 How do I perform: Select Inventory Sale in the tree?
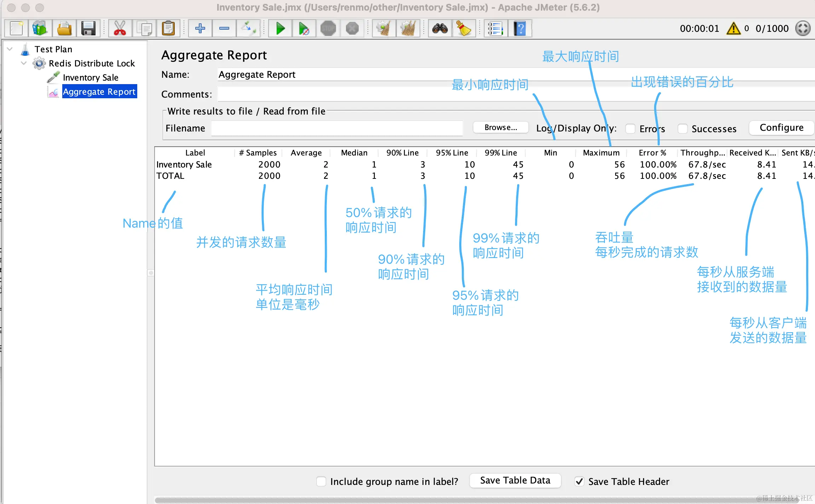tap(91, 77)
